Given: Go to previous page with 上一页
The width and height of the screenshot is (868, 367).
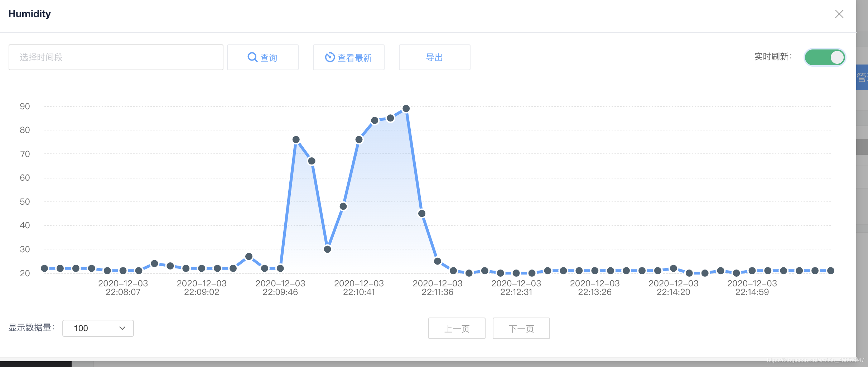Looking at the screenshot, I should point(457,328).
